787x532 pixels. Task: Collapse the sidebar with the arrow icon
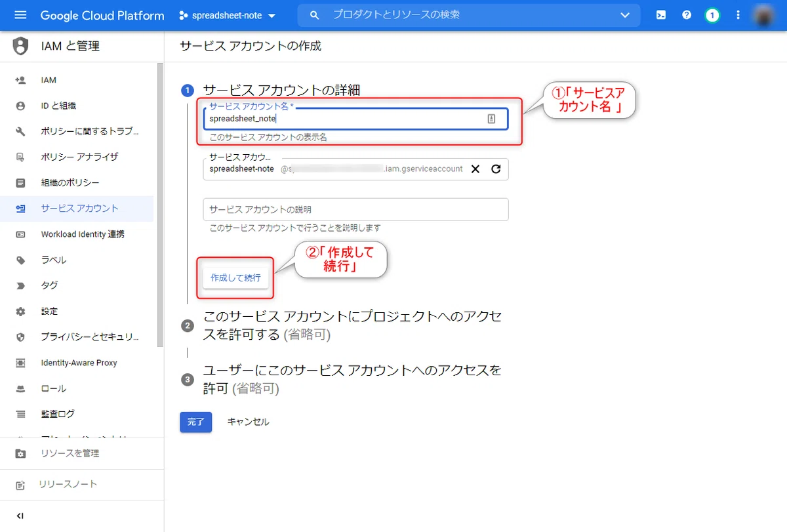click(x=20, y=516)
